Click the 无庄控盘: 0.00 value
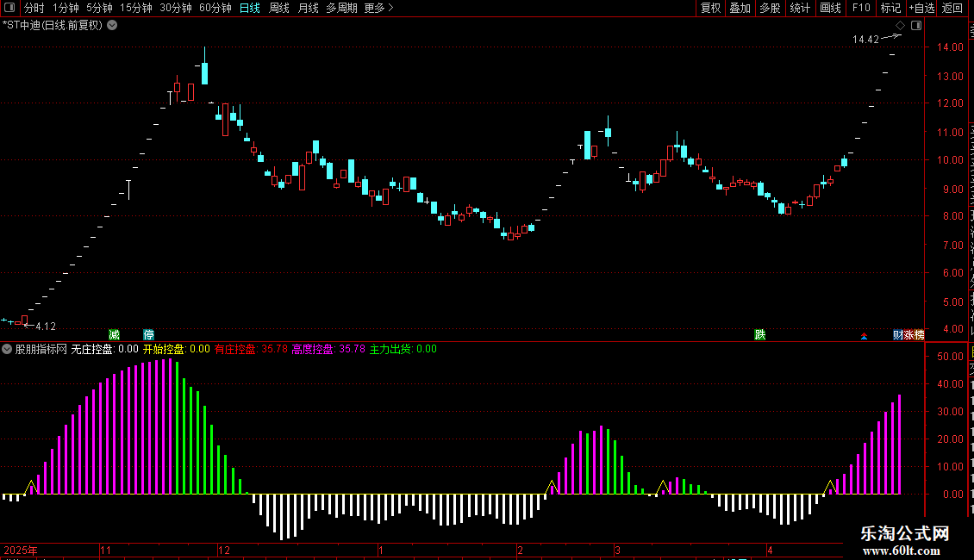The image size is (974, 560). 104,349
